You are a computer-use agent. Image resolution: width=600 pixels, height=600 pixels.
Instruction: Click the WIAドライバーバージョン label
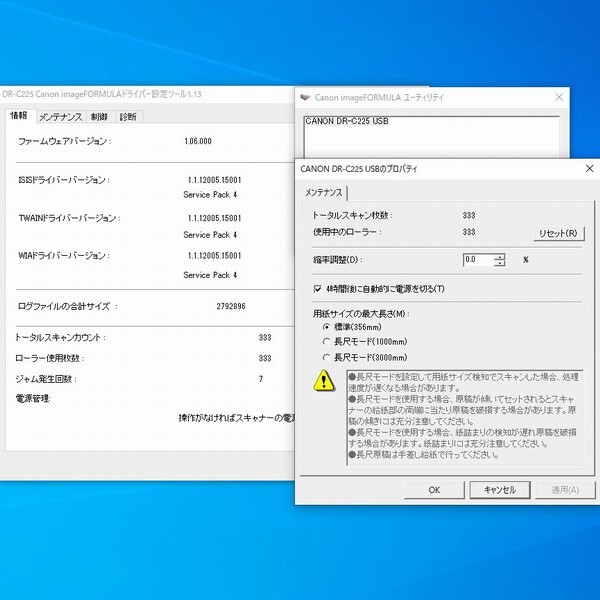coord(64,255)
